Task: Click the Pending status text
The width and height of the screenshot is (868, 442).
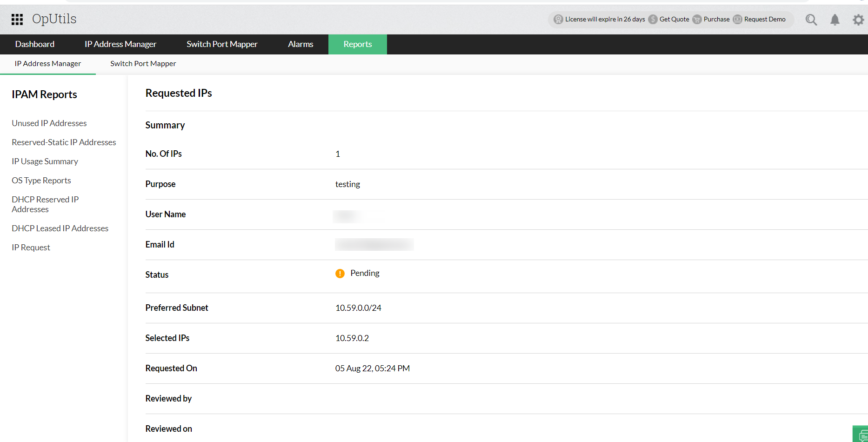Action: coord(365,273)
